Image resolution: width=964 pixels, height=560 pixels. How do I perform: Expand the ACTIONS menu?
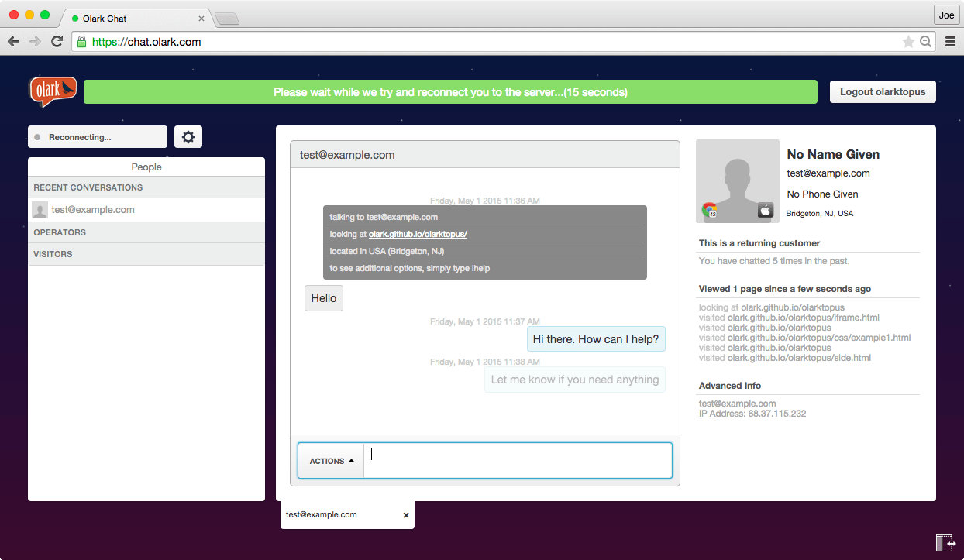331,461
